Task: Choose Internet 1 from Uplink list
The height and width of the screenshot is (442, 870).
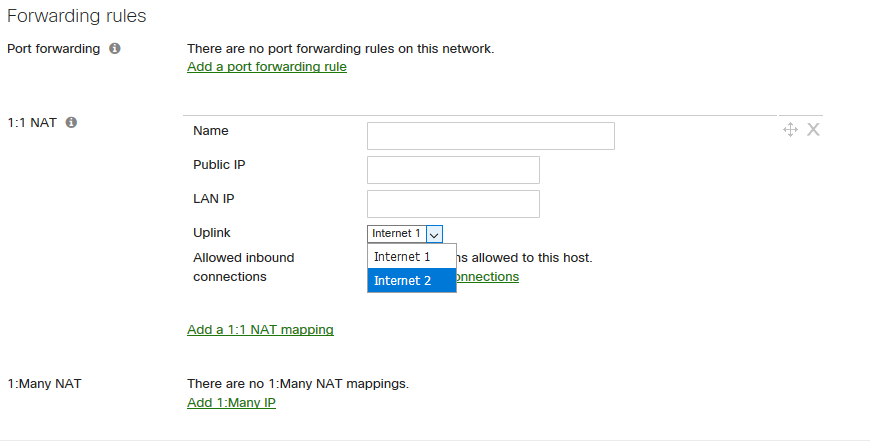Action: point(412,257)
